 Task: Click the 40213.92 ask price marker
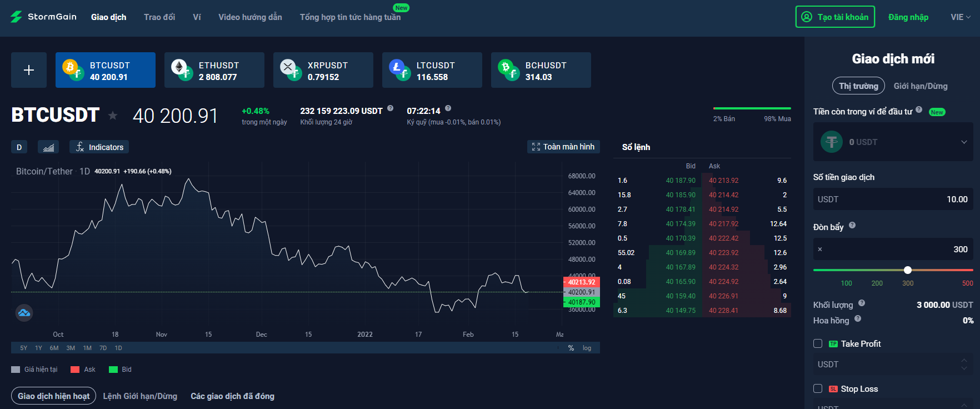pos(581,282)
